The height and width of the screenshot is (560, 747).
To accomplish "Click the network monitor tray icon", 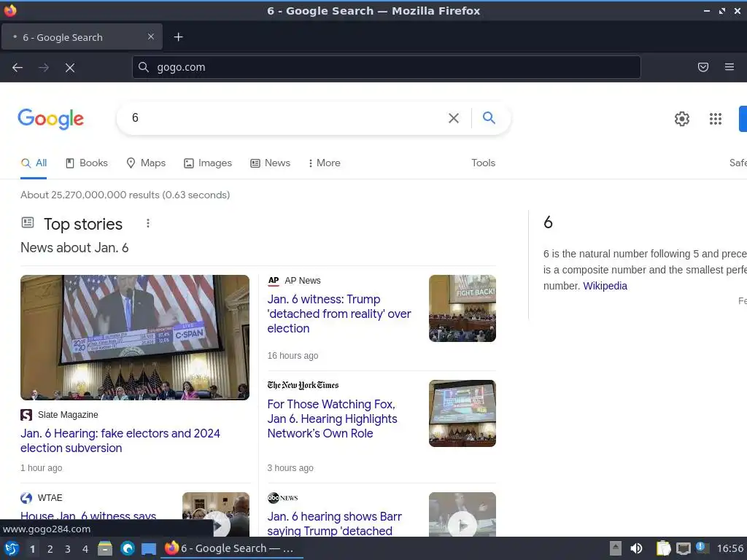I will coord(683,548).
